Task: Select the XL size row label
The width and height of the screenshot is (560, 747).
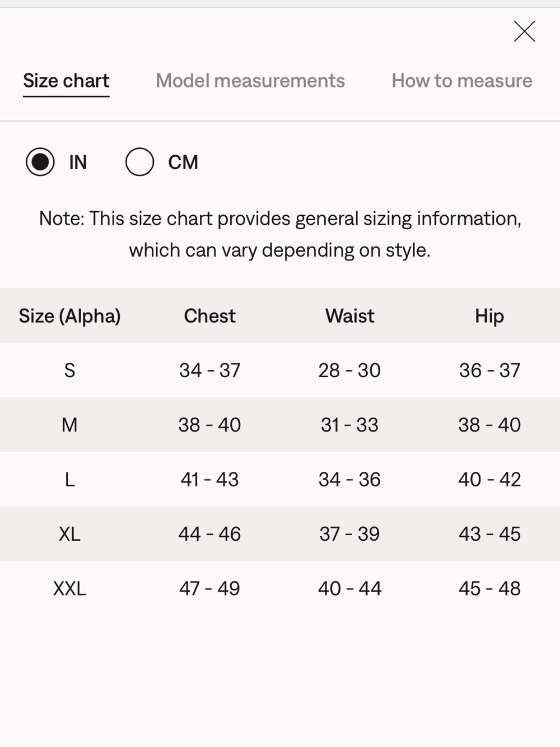Action: [69, 534]
